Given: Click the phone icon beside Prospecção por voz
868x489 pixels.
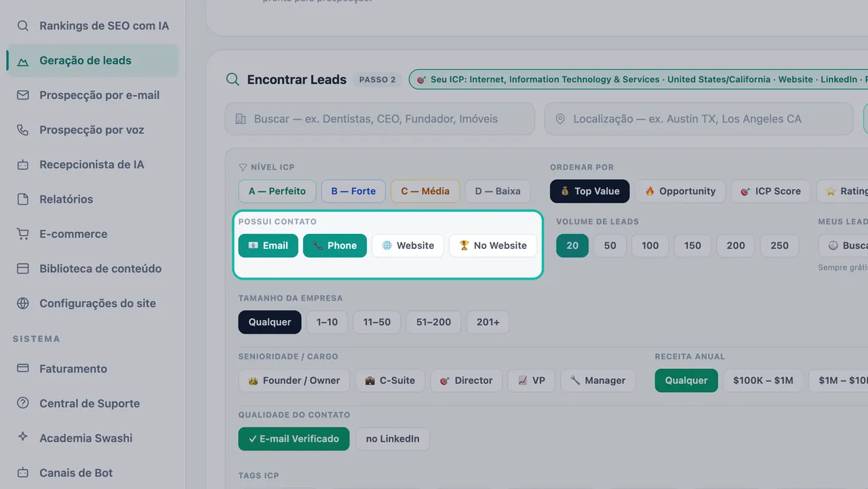Looking at the screenshot, I should pyautogui.click(x=23, y=130).
